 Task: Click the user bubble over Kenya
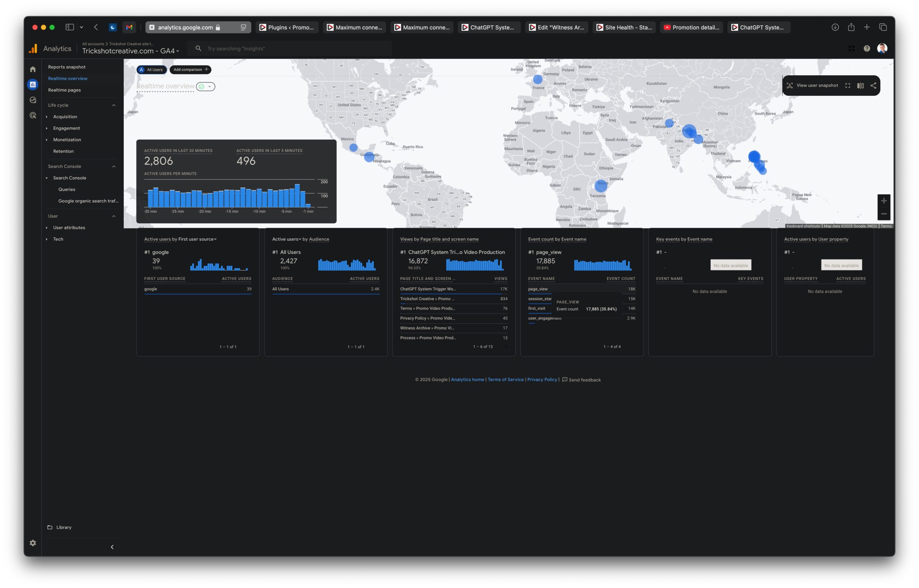[601, 186]
